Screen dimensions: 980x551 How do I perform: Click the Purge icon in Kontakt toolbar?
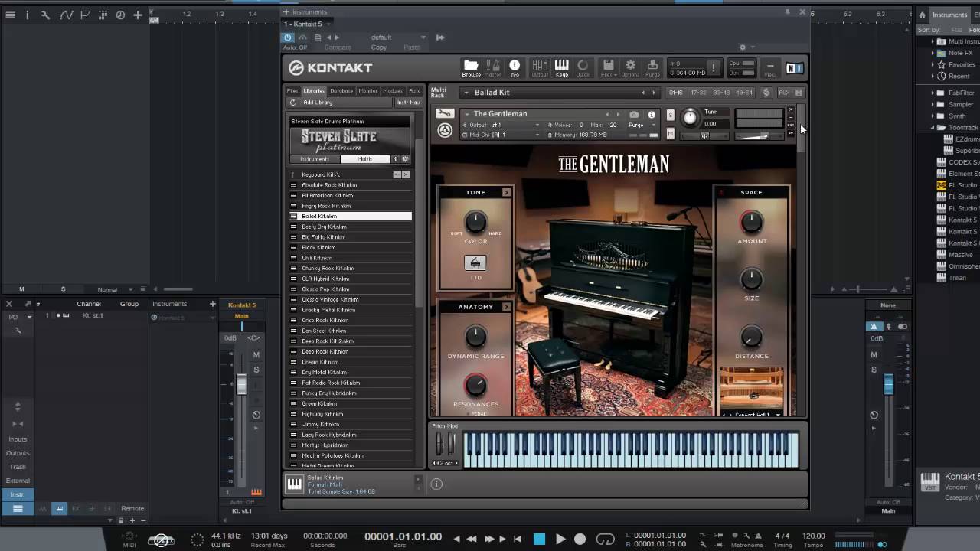652,68
